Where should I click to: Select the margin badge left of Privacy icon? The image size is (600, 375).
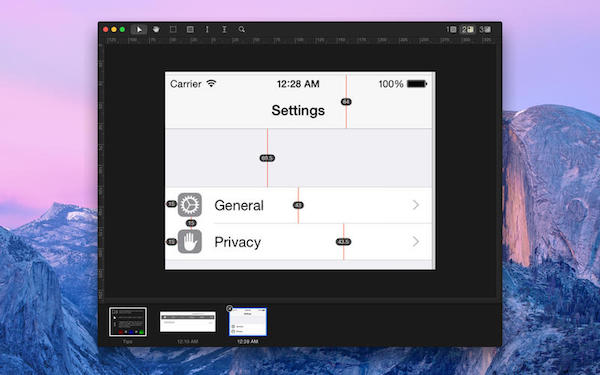pos(171,242)
